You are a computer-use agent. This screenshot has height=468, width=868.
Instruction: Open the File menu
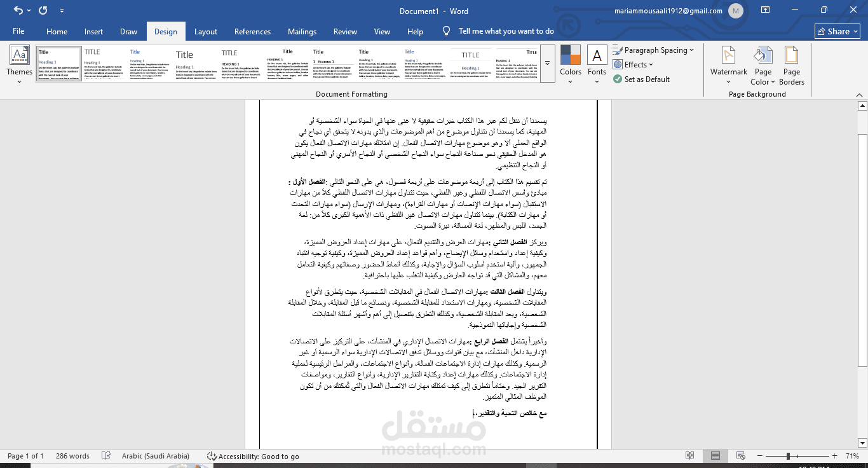pos(18,31)
